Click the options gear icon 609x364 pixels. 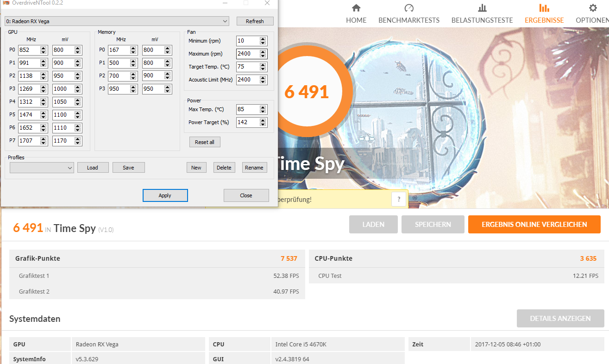pos(593,8)
